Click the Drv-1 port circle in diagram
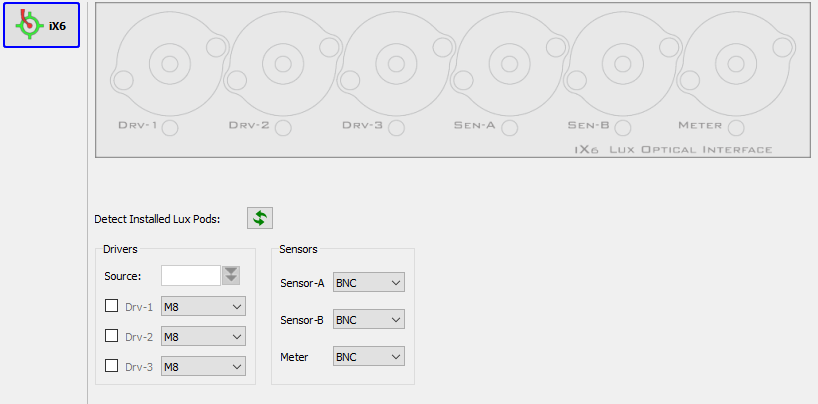818x404 pixels. pos(170,127)
